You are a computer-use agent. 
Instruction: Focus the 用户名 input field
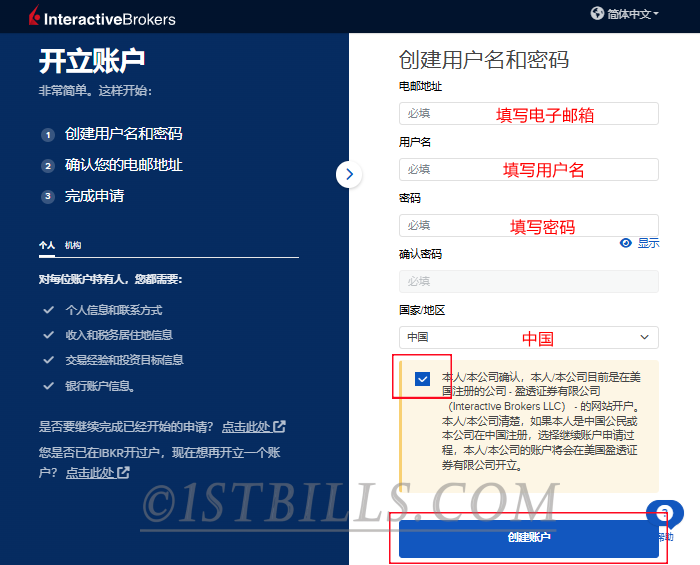pos(528,170)
